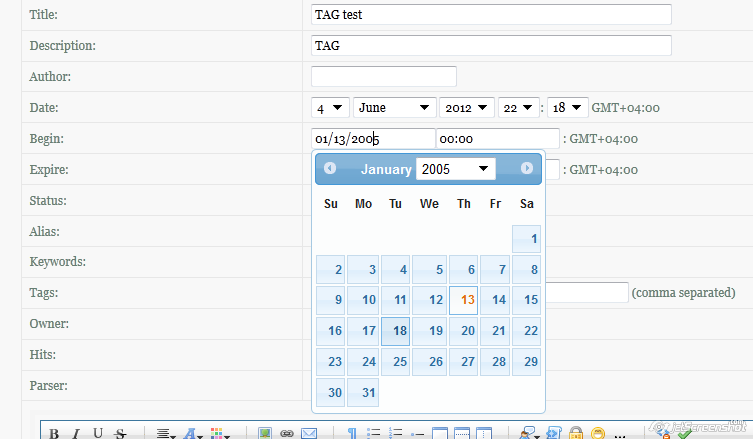
Task: Select January 14 in the calendar
Action: click(495, 300)
